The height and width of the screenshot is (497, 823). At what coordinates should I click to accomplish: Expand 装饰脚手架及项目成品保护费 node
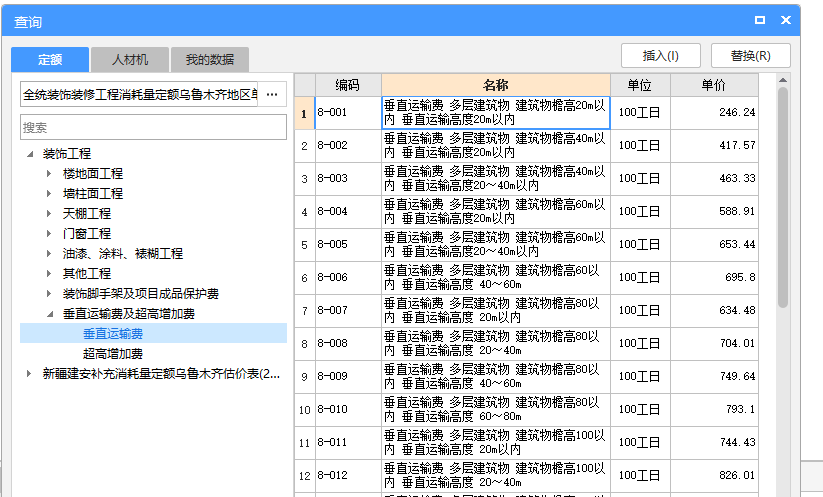pos(49,293)
